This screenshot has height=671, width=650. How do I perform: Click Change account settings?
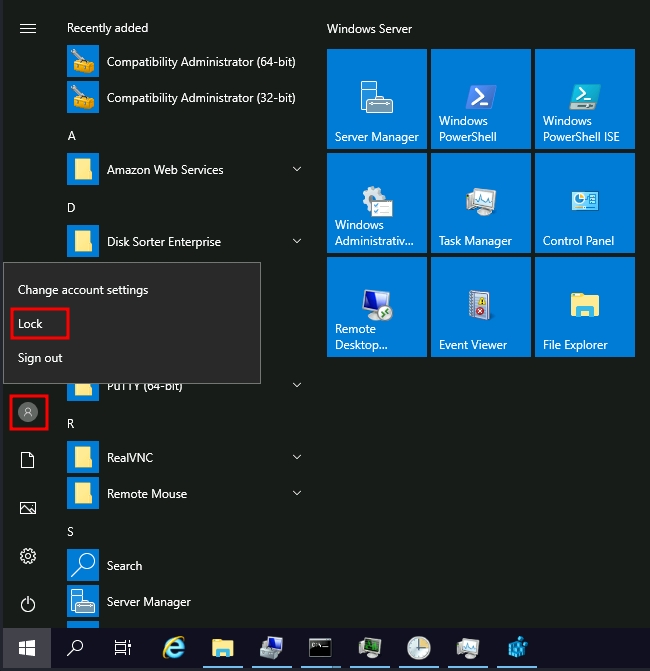point(83,290)
